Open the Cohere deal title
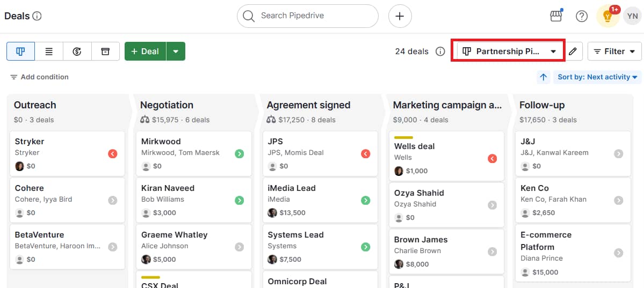This screenshot has height=288, width=644. 29,188
